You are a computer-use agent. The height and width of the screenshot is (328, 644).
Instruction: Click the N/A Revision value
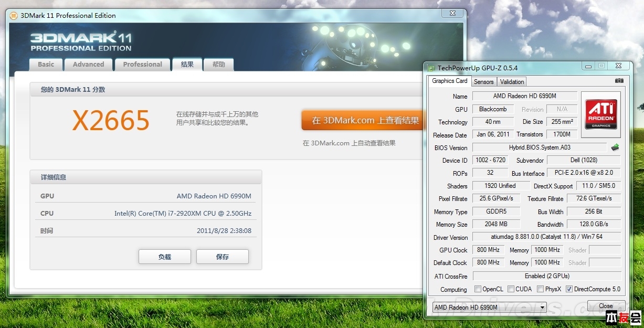[x=562, y=109]
